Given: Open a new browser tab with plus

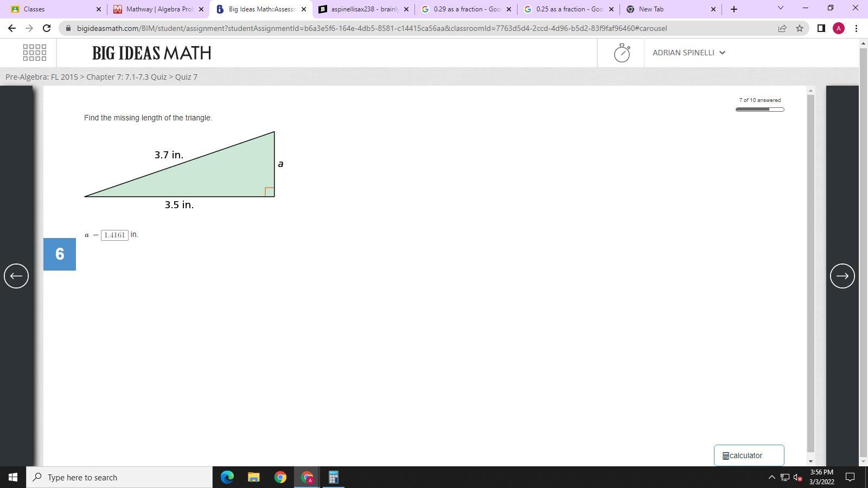Looking at the screenshot, I should point(734,9).
